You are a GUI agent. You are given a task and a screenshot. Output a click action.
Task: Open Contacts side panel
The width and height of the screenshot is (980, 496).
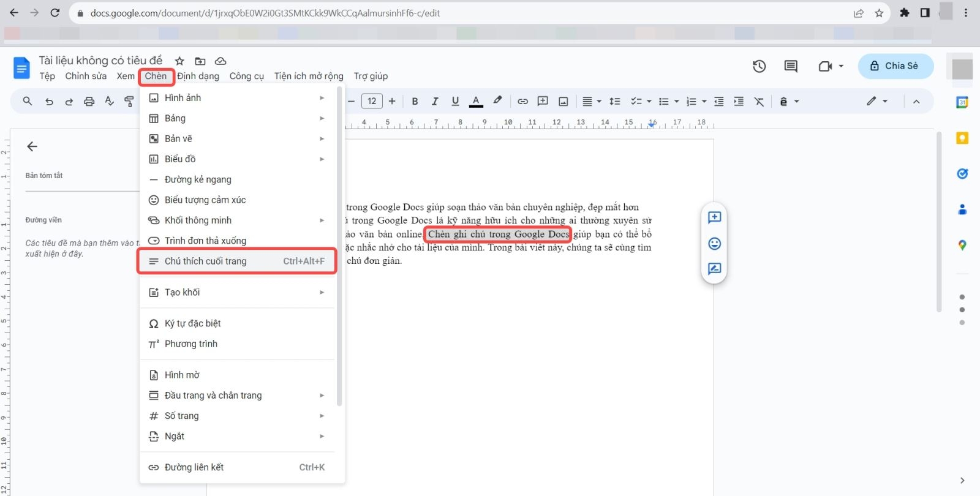click(x=962, y=209)
